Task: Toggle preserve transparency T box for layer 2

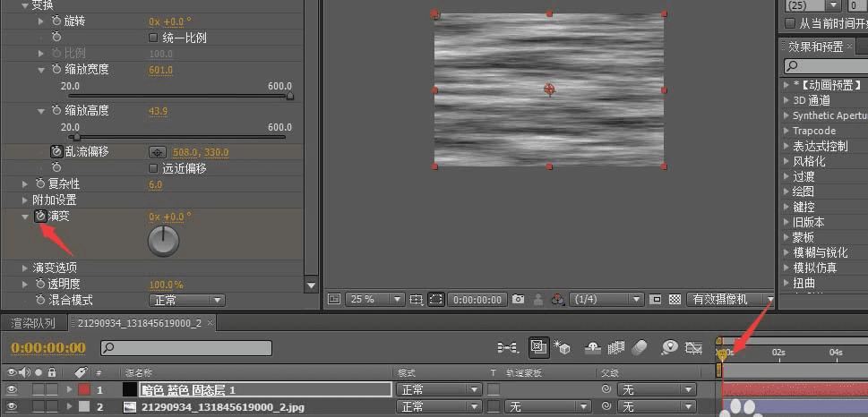Action: pyautogui.click(x=494, y=407)
